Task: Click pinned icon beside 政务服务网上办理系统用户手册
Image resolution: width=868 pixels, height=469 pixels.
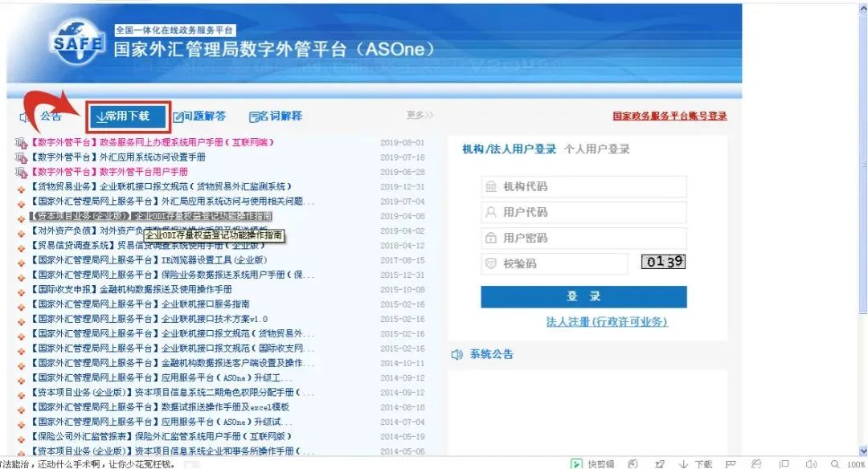Action: point(21,143)
